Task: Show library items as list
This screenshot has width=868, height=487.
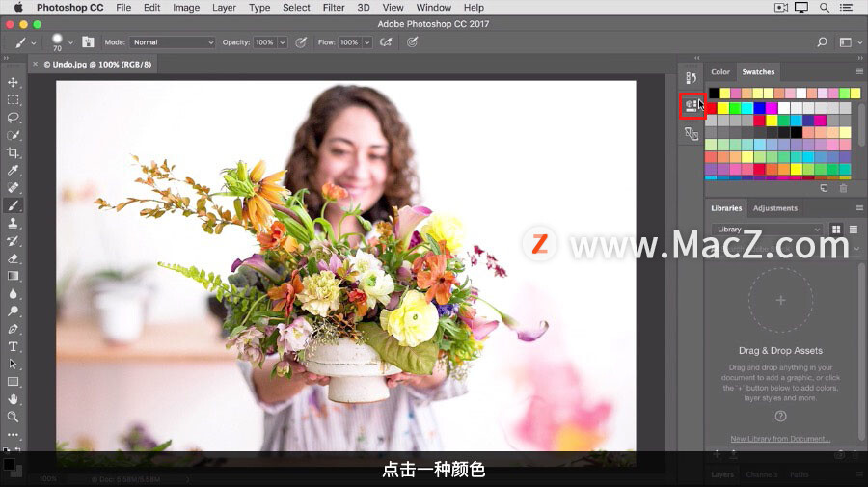Action: (x=854, y=230)
